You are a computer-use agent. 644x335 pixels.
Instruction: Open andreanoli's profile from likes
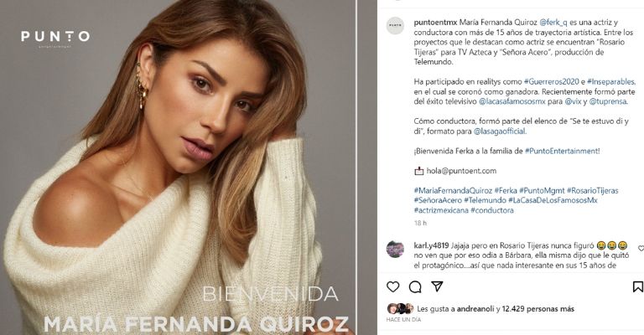[x=475, y=309]
